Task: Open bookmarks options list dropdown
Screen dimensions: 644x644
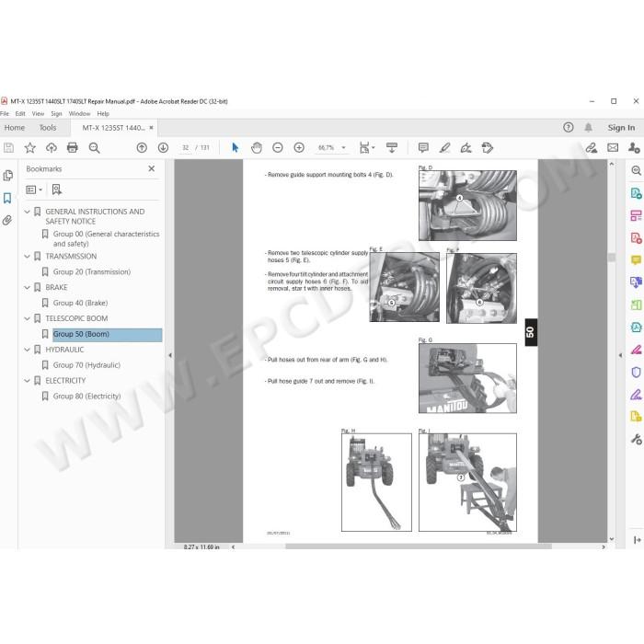Action: point(34,190)
